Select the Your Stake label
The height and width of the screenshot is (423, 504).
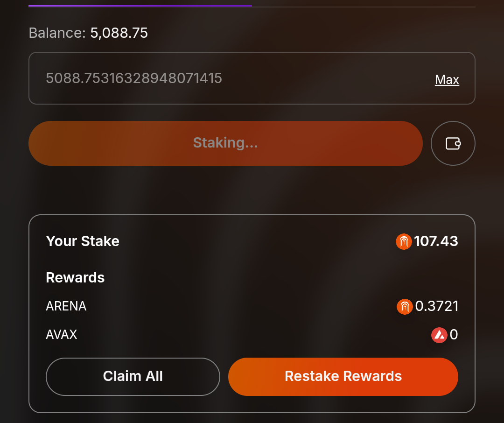coord(83,241)
